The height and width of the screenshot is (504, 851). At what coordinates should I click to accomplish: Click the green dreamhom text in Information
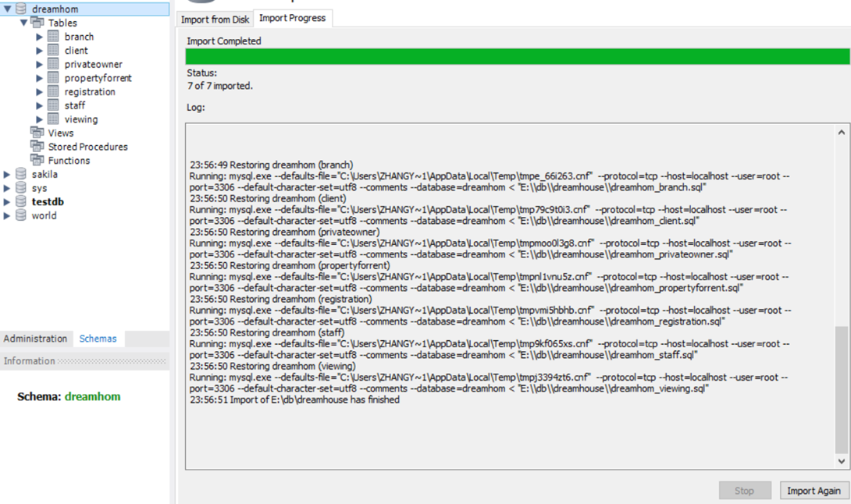click(92, 396)
